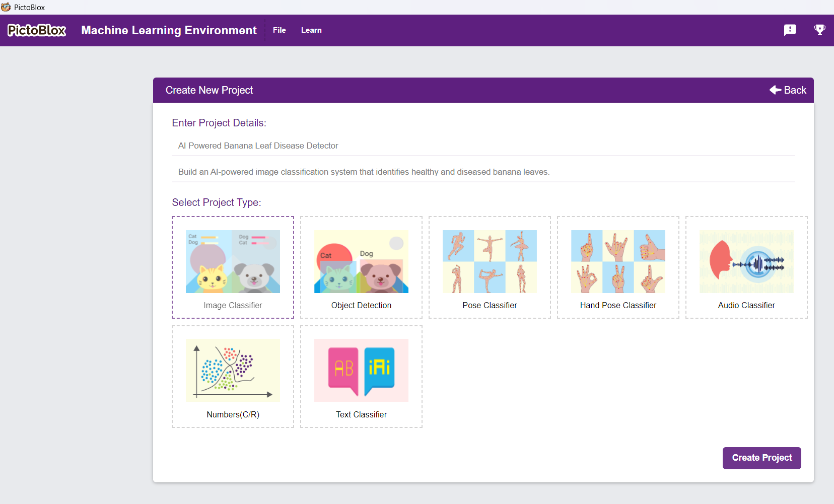
Task: Click the Back arrow icon
Action: [775, 90]
